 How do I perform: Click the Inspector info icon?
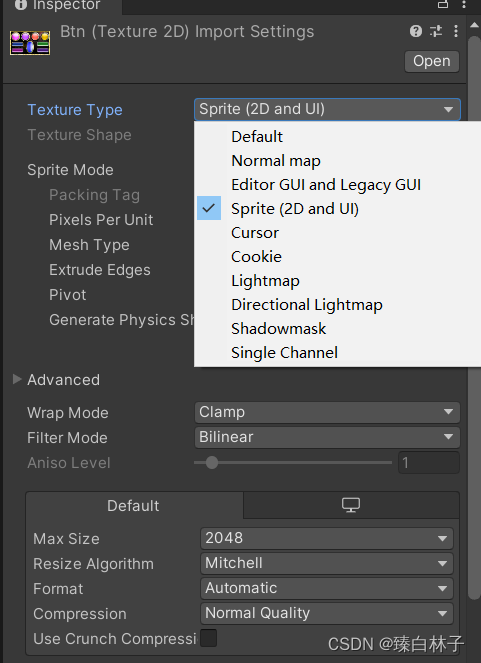pyautogui.click(x=21, y=5)
